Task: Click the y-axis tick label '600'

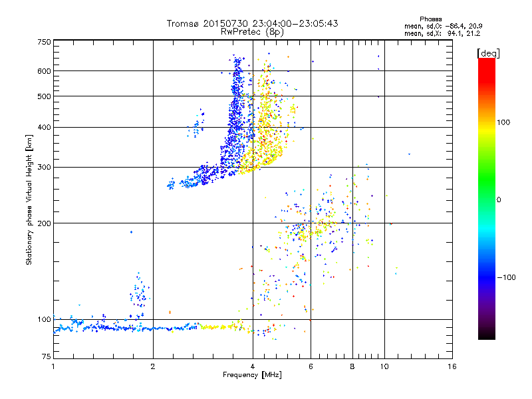Action: coord(44,71)
